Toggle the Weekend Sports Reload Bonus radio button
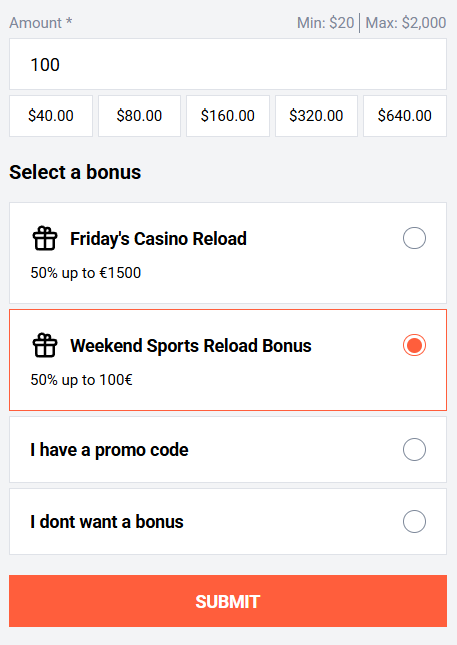 tap(414, 345)
